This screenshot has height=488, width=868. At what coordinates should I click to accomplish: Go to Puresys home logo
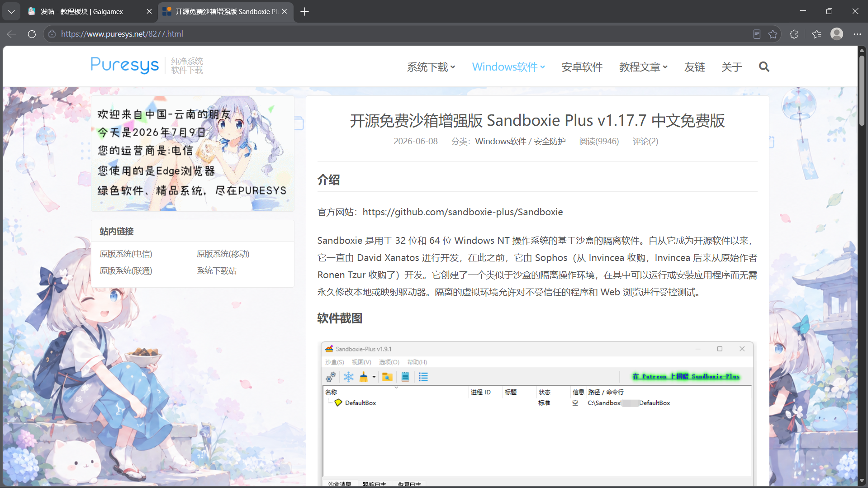click(x=147, y=66)
